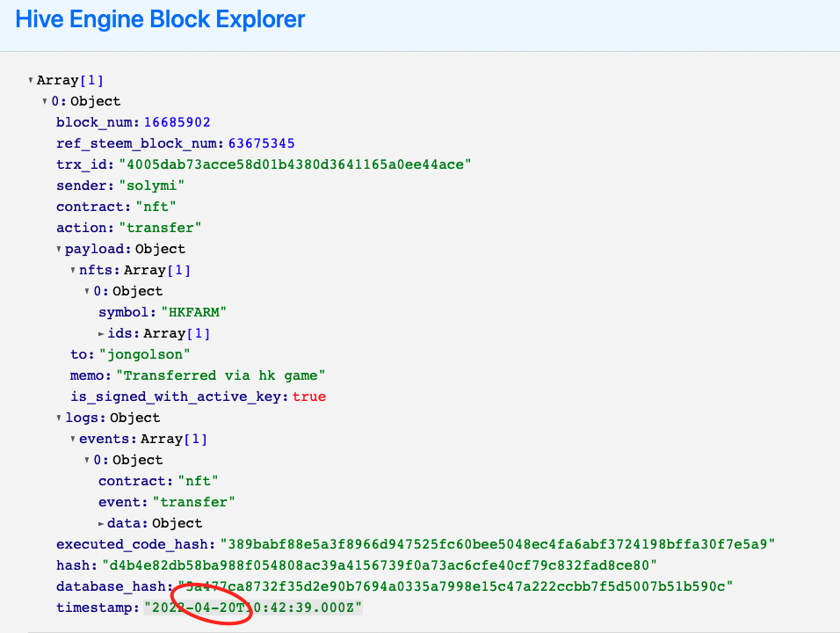Click the sender key label
The image size is (840, 633).
85,186
